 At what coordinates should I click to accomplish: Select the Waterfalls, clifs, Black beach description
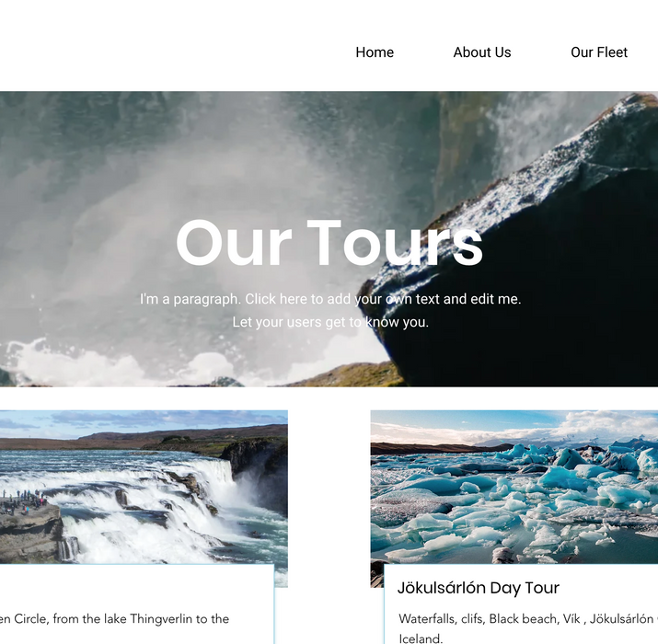527,628
